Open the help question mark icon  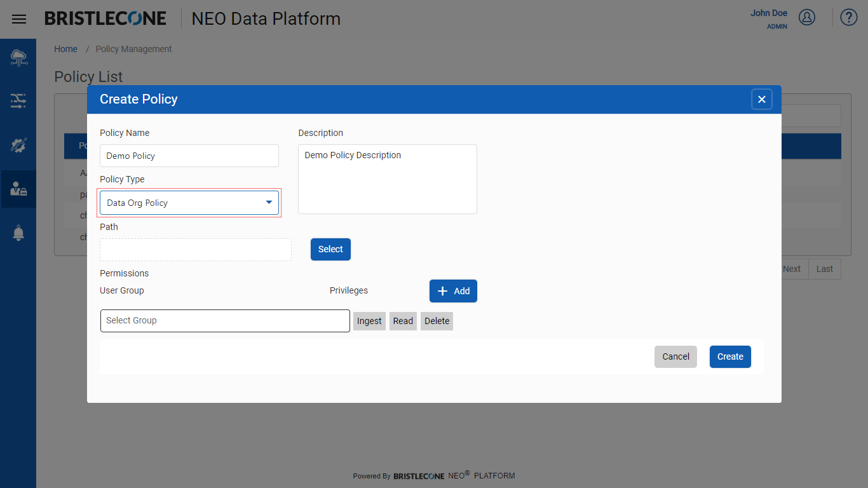849,17
